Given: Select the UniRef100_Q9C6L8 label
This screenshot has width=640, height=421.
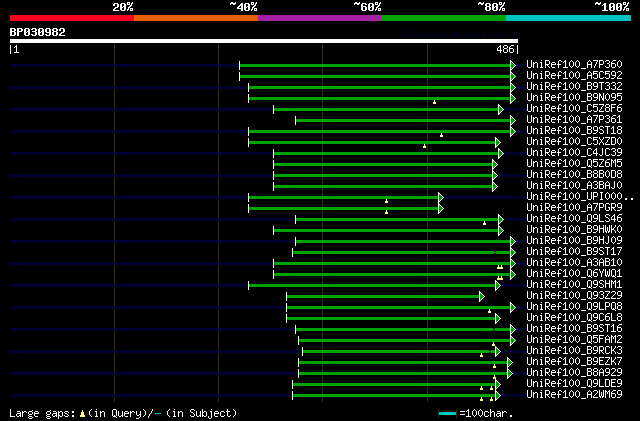Looking at the screenshot, I should pos(574,318).
